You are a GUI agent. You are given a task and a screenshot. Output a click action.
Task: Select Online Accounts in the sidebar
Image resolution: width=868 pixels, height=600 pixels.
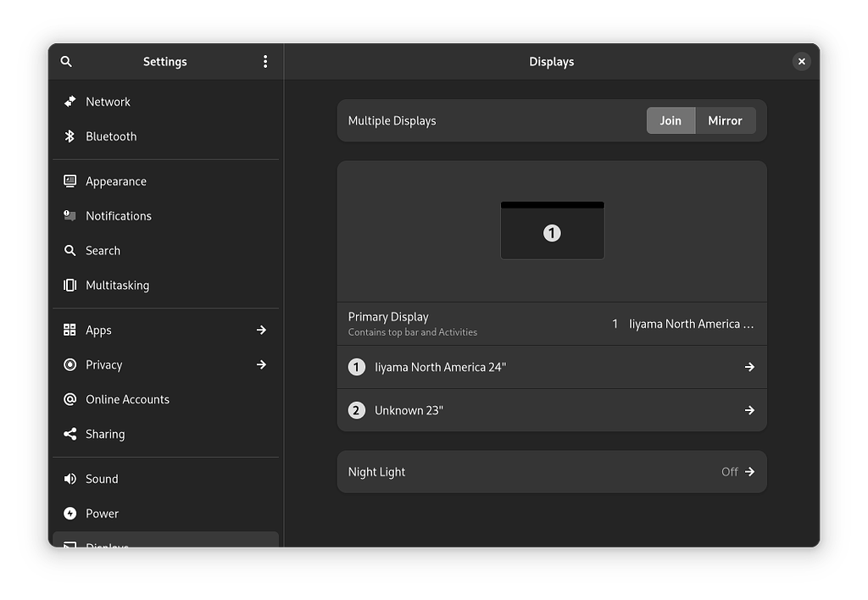click(x=70, y=399)
